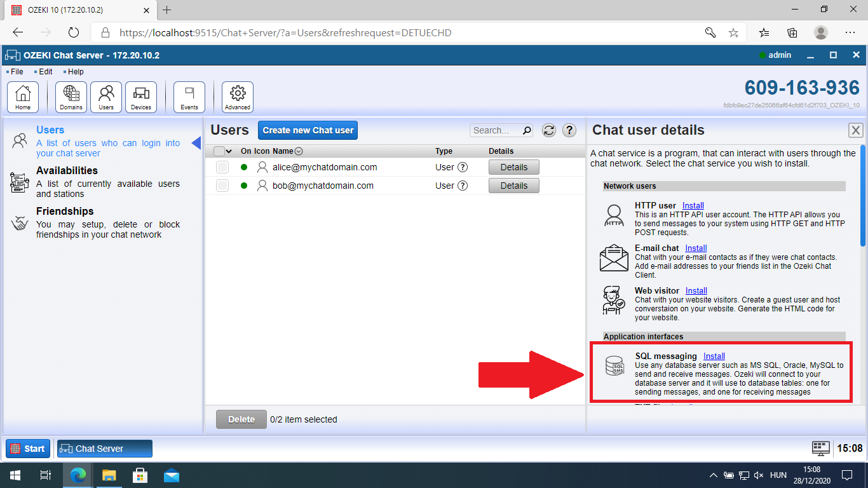
Task: Check the select-all checkbox in the header
Action: [x=218, y=151]
